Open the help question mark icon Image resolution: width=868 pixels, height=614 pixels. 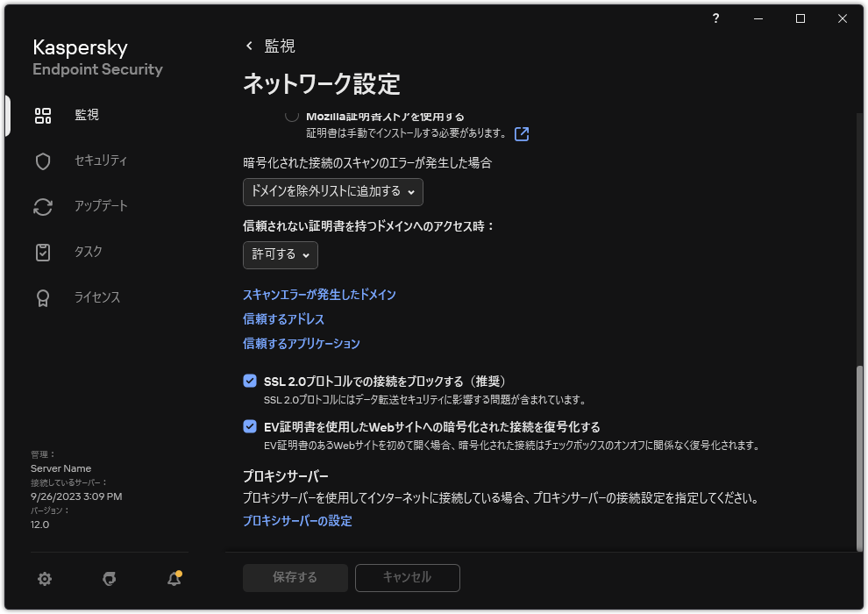click(x=715, y=18)
